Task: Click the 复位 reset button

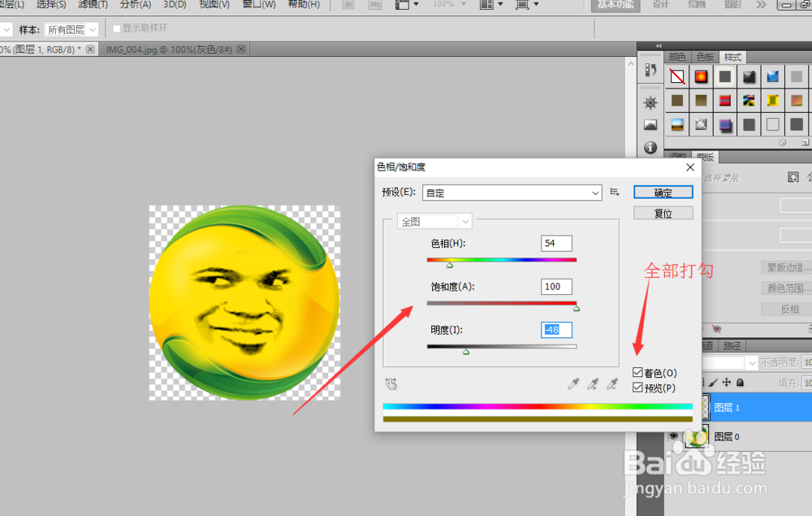Action: (x=663, y=213)
